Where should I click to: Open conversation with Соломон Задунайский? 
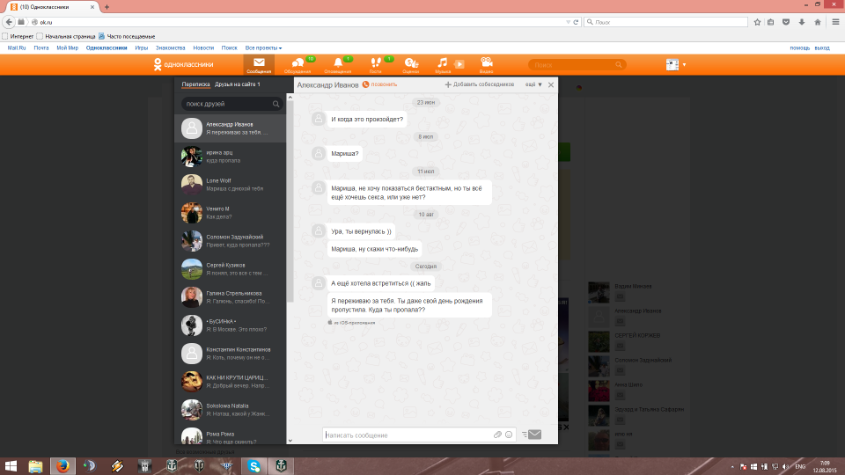[x=230, y=241]
